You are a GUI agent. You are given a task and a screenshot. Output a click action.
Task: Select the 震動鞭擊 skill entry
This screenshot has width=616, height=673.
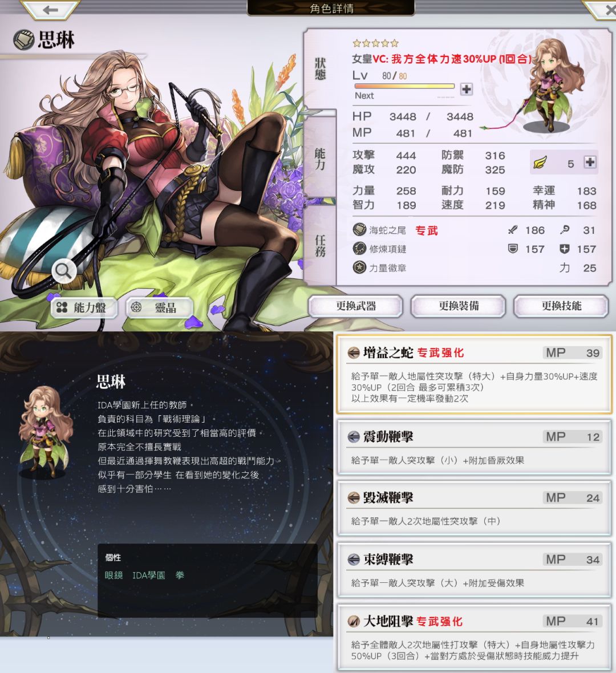tap(474, 448)
